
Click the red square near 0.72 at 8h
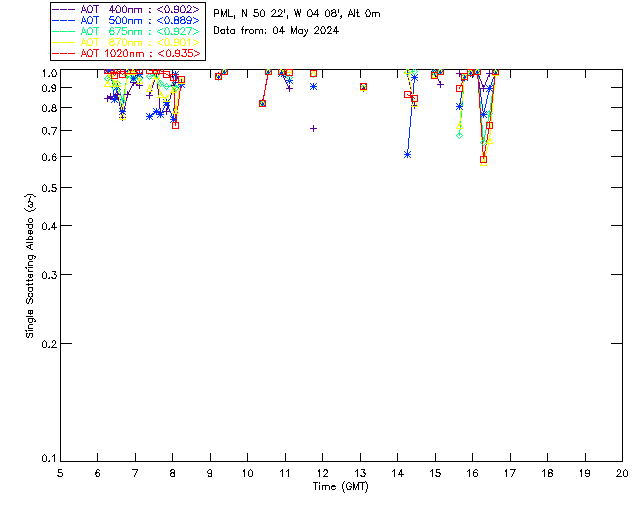pos(176,125)
